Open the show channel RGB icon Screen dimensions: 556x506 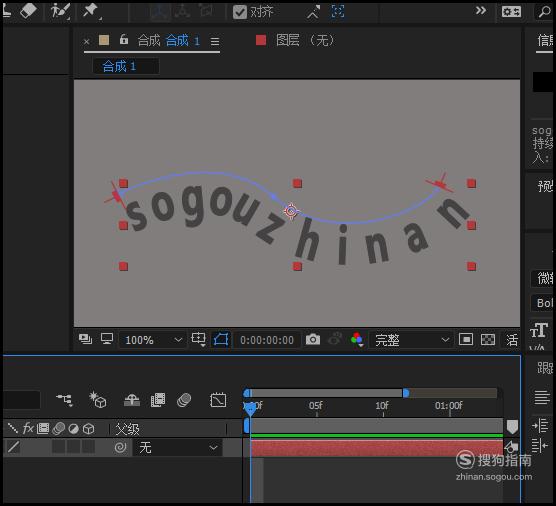pyautogui.click(x=357, y=339)
